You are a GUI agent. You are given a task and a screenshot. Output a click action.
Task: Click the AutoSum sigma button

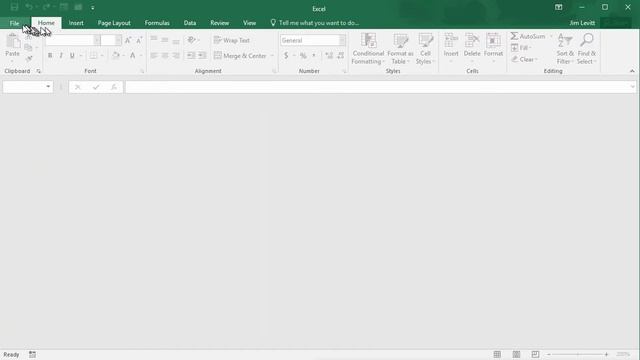click(x=528, y=36)
